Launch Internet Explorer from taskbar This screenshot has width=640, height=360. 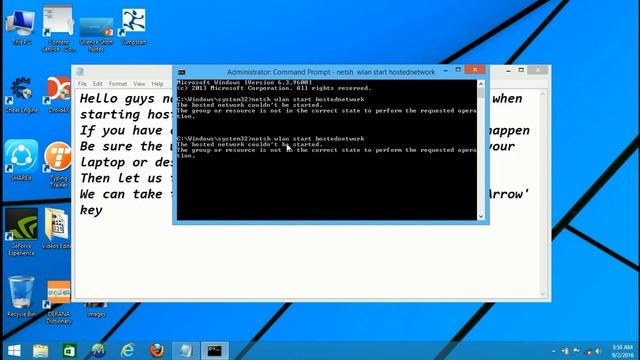tap(127, 350)
